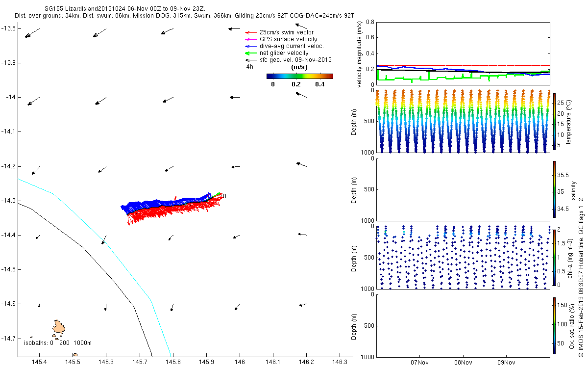588x368 pixels.
Task: Click the '150' tick on oxygen saturation colorbar
Action: point(562,305)
